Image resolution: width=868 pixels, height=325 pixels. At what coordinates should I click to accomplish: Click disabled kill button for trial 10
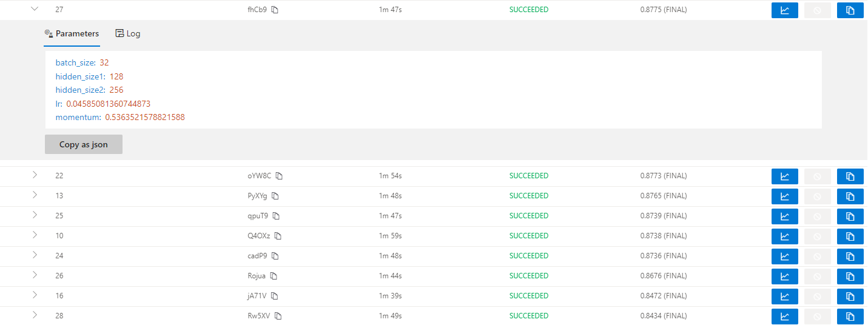pos(817,236)
